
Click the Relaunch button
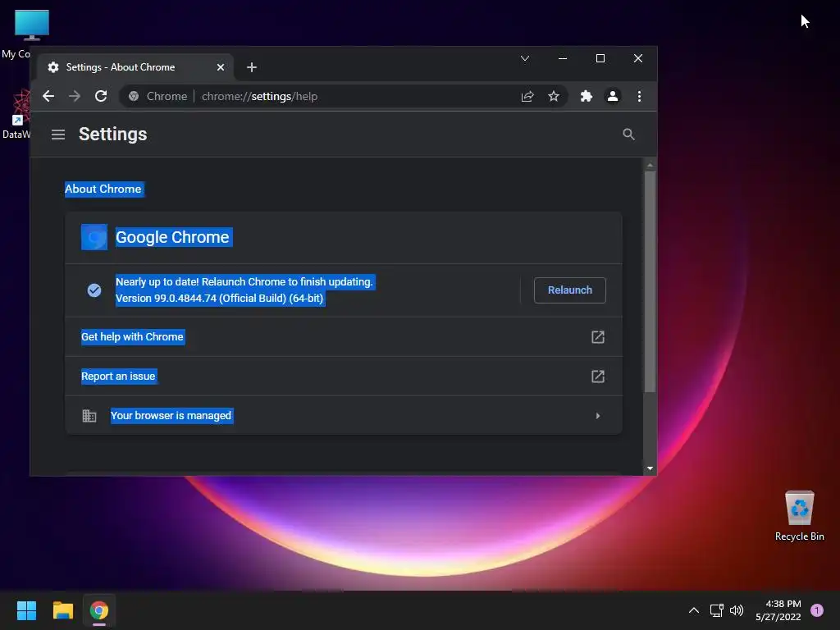(569, 290)
